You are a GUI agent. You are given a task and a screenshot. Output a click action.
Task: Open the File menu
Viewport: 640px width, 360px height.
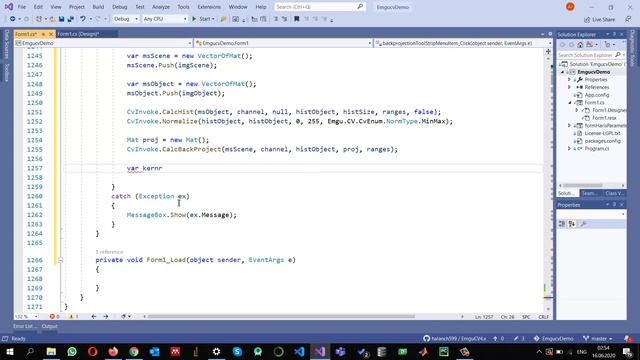click(22, 7)
